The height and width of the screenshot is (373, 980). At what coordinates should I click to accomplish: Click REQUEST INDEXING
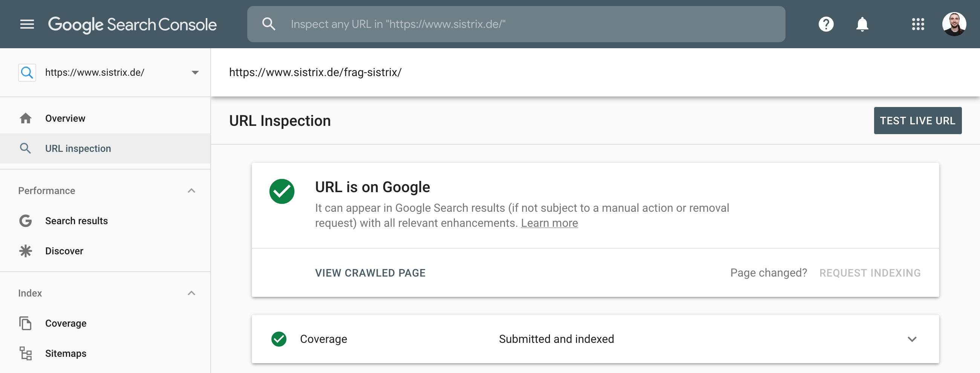click(870, 273)
